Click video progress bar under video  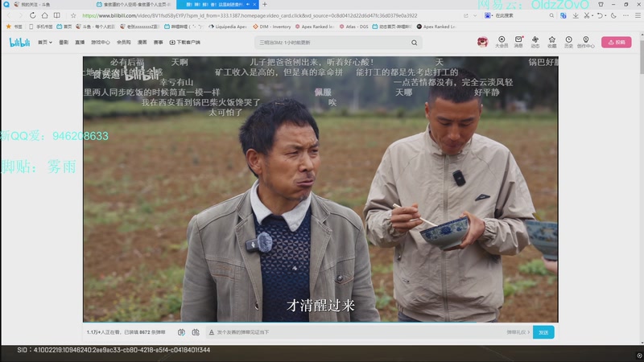coord(320,323)
